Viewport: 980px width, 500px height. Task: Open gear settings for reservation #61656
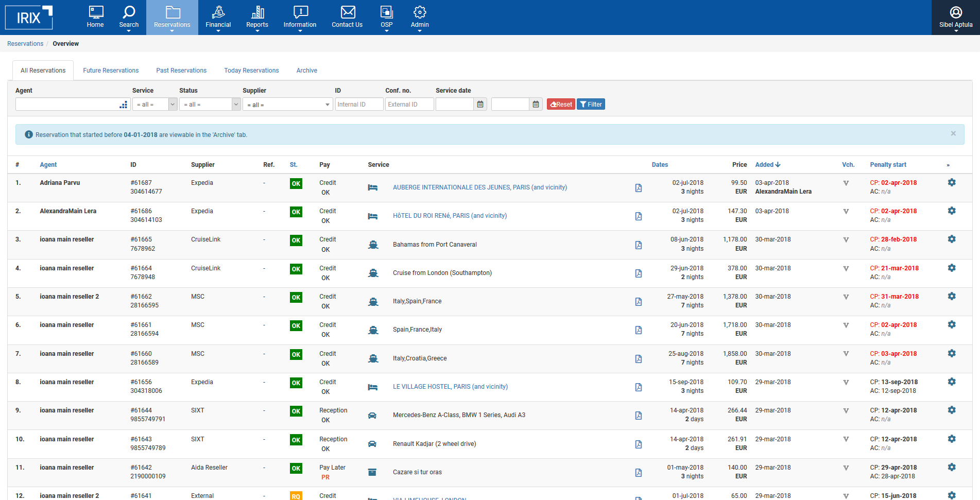pos(951,382)
